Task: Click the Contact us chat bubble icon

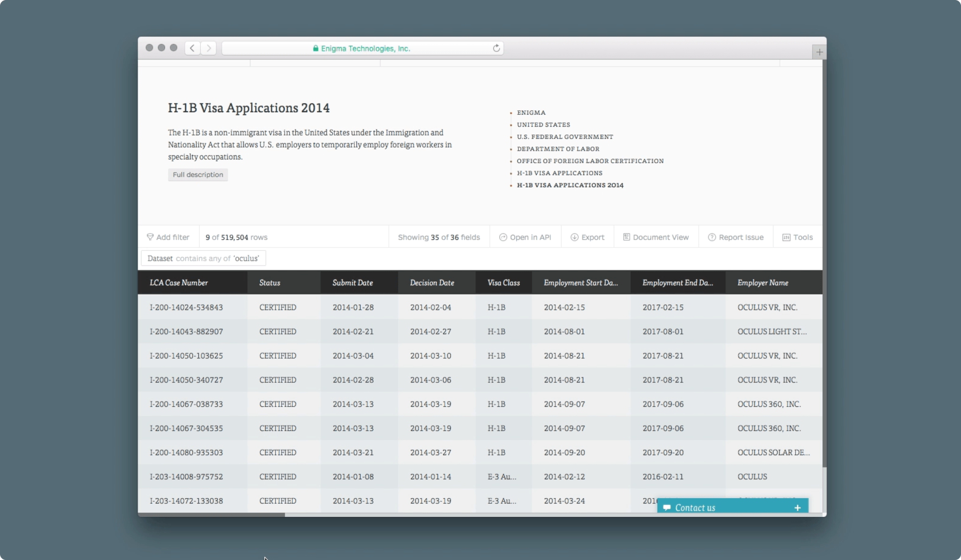Action: tap(667, 507)
